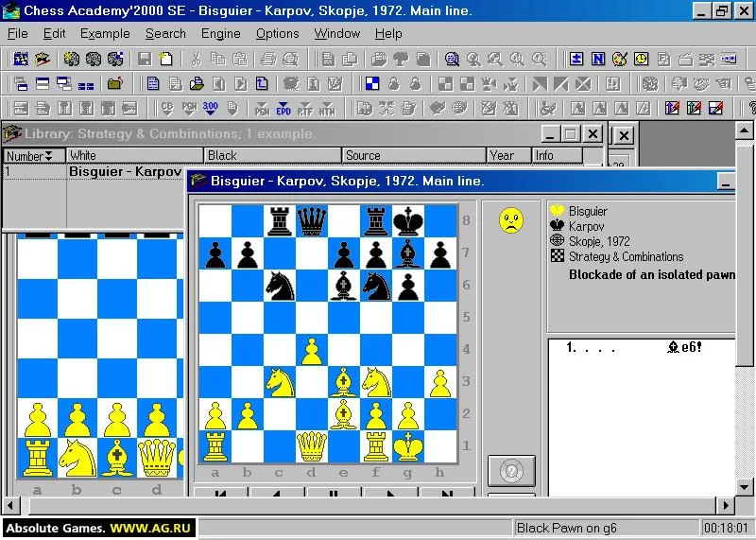Click the blue up-arrow document icon

[x=262, y=84]
